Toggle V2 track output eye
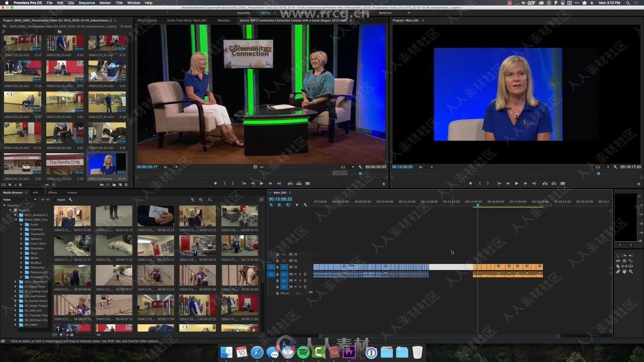 [x=296, y=260]
